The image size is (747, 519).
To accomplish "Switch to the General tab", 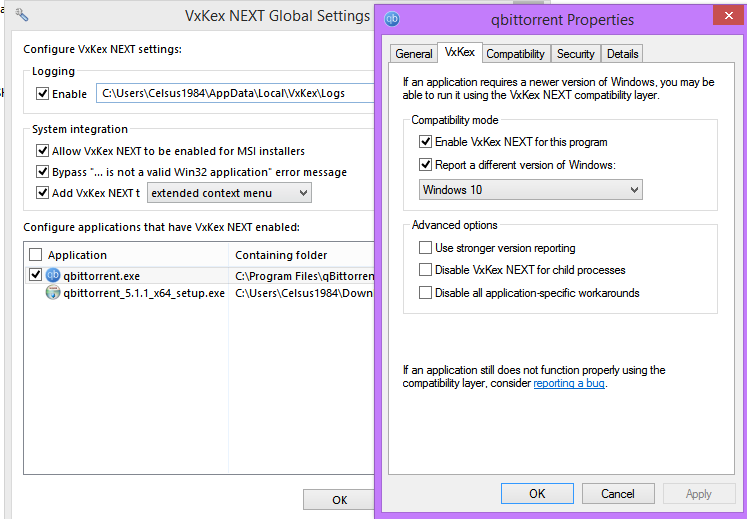I will [414, 54].
